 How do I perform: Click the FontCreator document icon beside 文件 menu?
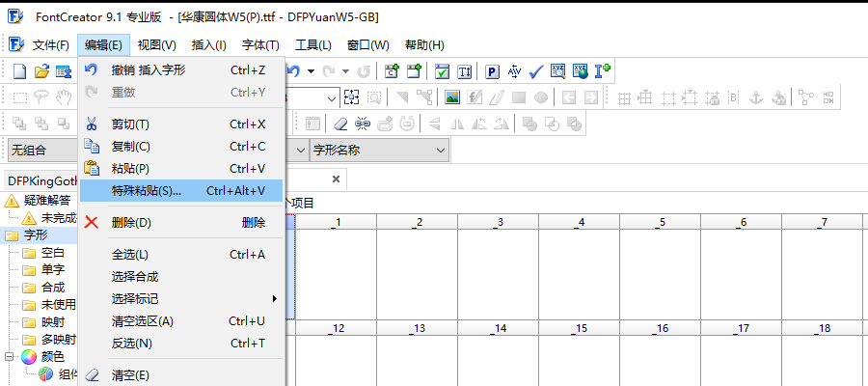pos(17,44)
